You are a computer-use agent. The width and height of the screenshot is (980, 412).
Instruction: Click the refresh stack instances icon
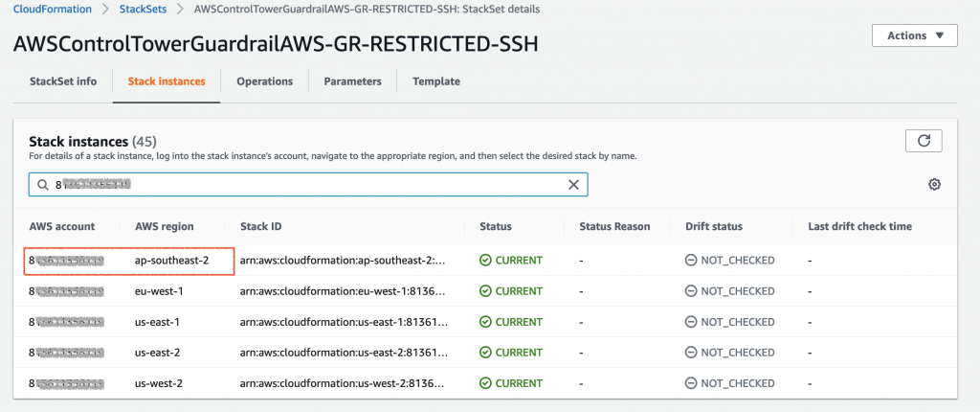[924, 141]
